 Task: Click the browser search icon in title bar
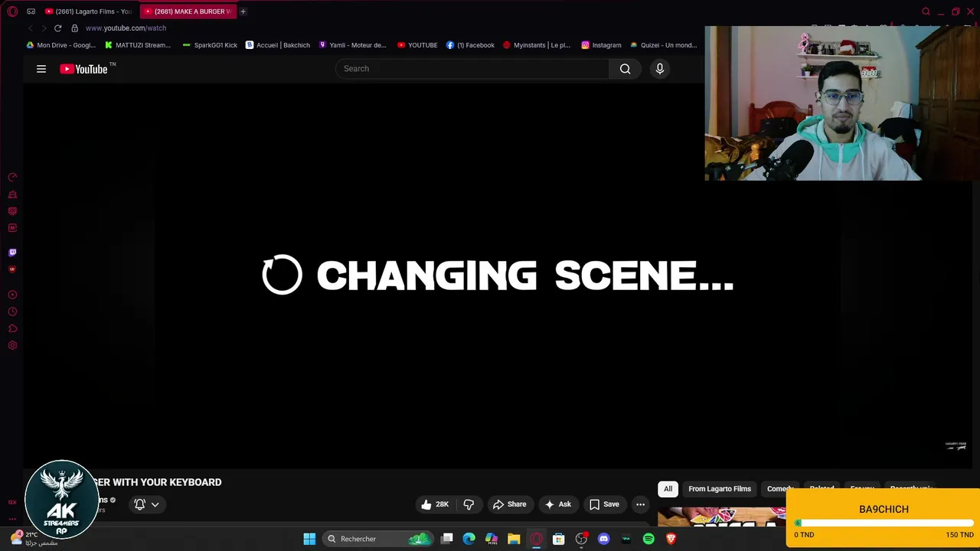click(x=926, y=11)
